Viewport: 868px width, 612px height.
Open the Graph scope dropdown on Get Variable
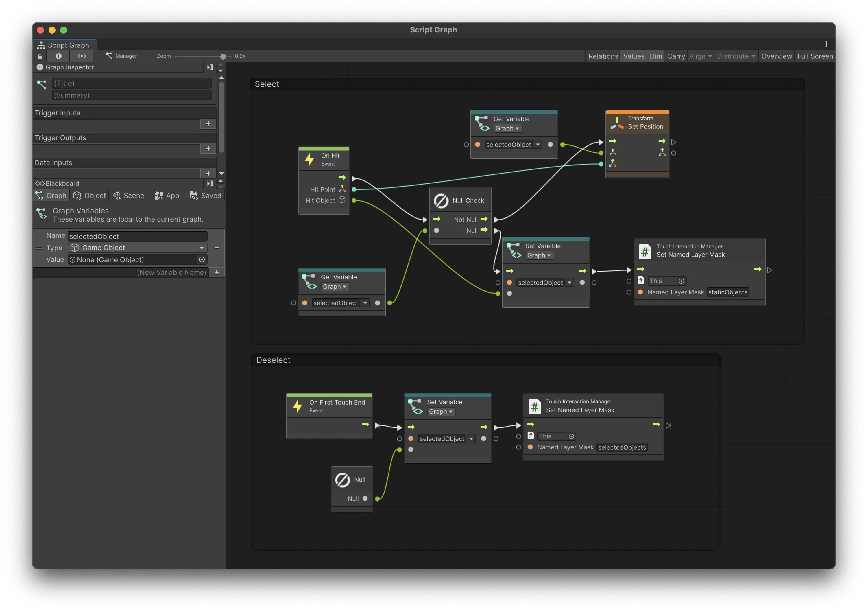click(x=507, y=128)
